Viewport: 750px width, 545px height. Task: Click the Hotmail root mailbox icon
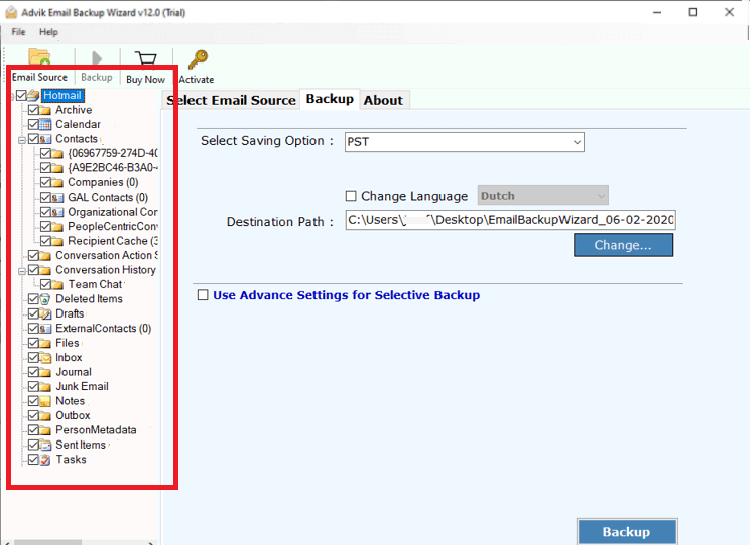point(33,96)
